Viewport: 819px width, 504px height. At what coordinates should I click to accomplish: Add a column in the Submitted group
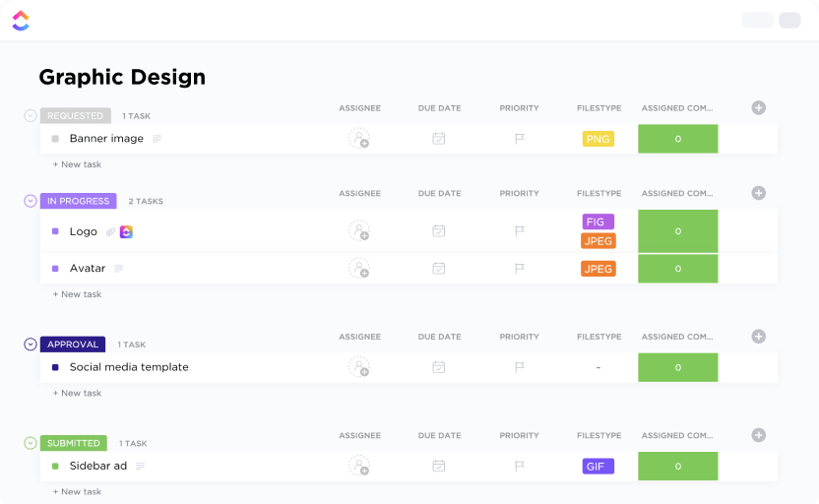pyautogui.click(x=759, y=435)
